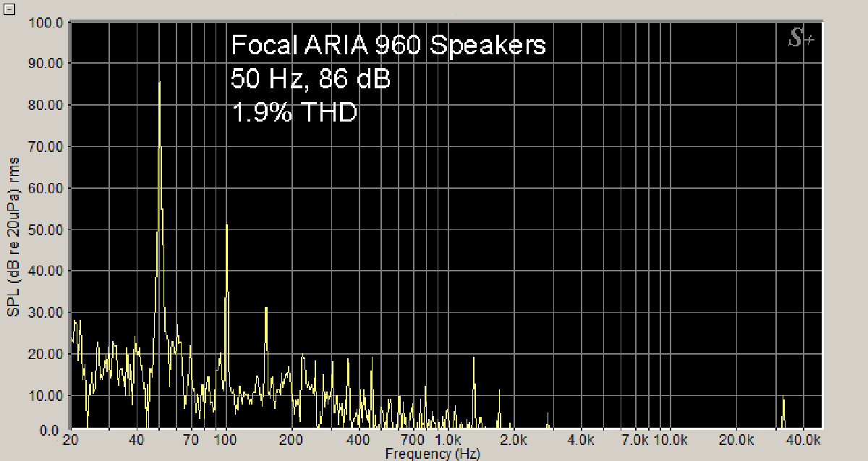Image resolution: width=868 pixels, height=461 pixels.
Task: Click the 40.0k frequency axis tick label
Action: [x=804, y=440]
